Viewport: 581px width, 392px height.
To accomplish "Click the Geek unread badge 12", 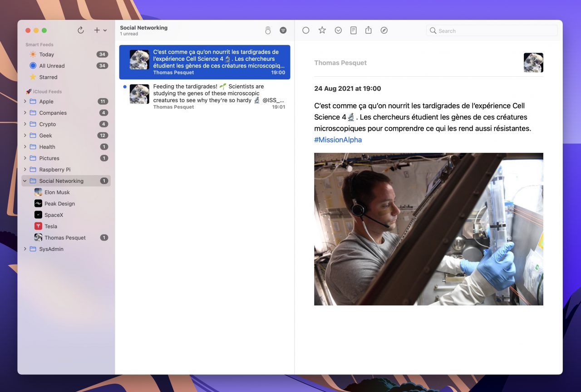I will pos(103,136).
